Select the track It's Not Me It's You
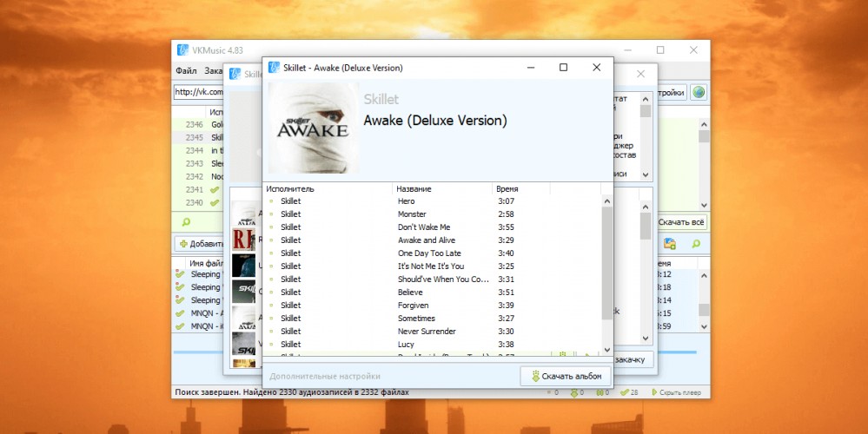868x434 pixels. [x=432, y=266]
